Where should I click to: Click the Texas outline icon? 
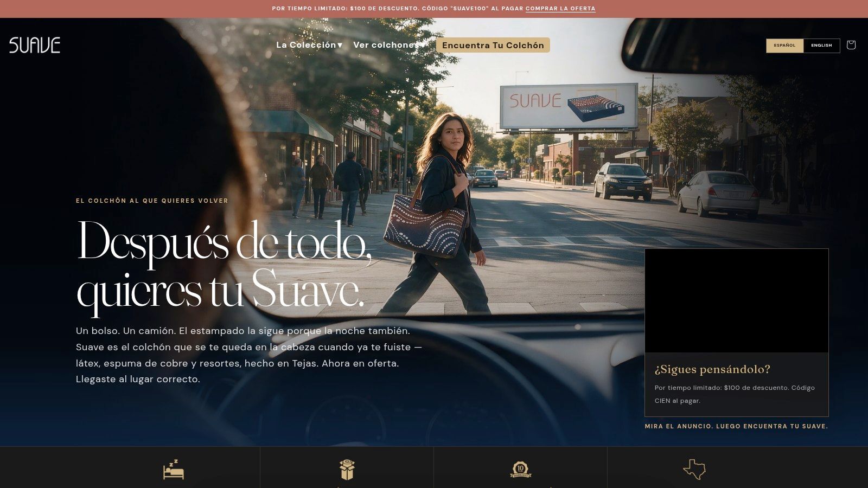(694, 470)
